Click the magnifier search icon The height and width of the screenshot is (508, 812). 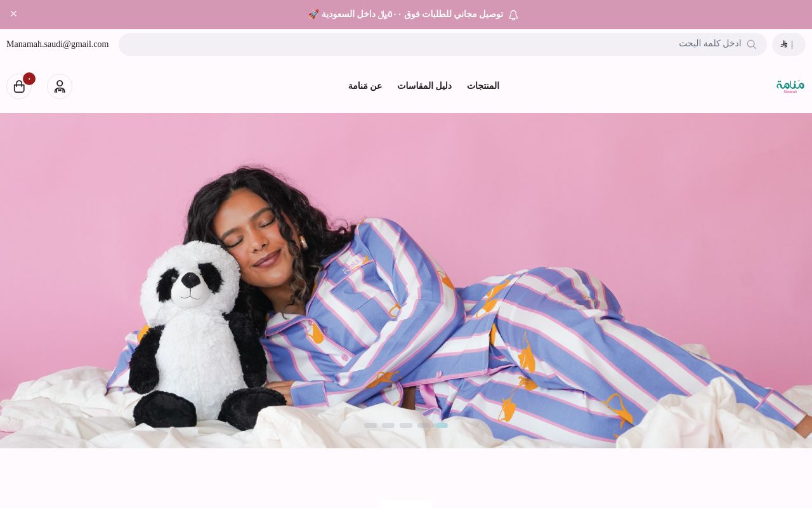(x=752, y=44)
